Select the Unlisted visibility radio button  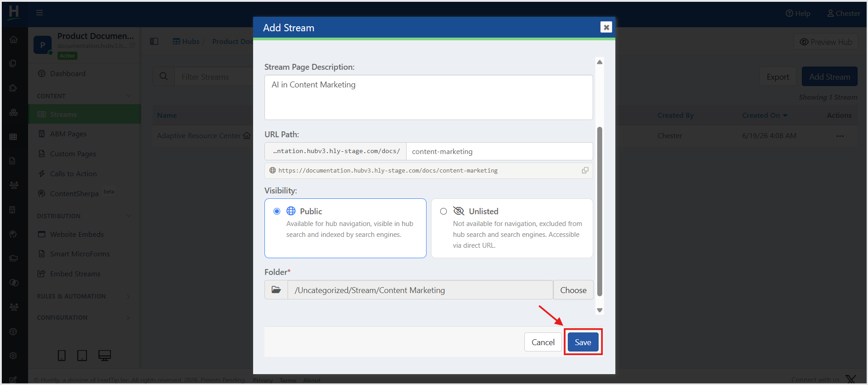point(443,212)
